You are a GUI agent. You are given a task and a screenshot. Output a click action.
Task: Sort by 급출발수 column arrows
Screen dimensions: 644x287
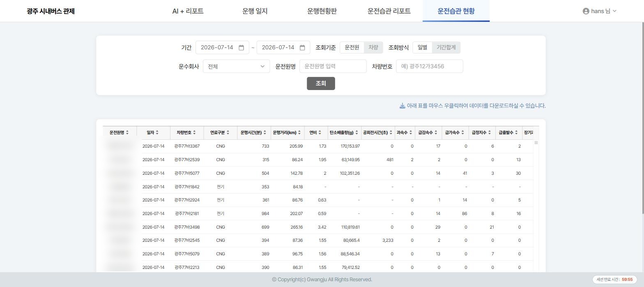516,132
